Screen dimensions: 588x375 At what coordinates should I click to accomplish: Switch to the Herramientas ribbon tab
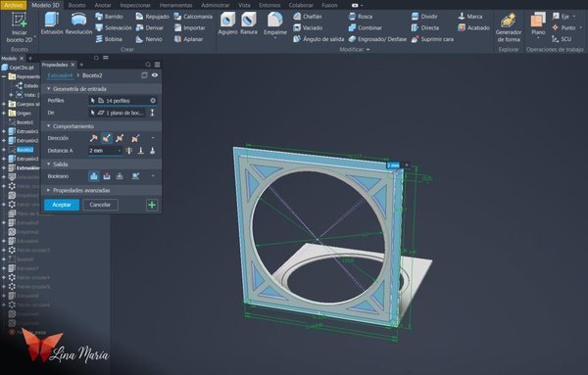[x=175, y=5]
